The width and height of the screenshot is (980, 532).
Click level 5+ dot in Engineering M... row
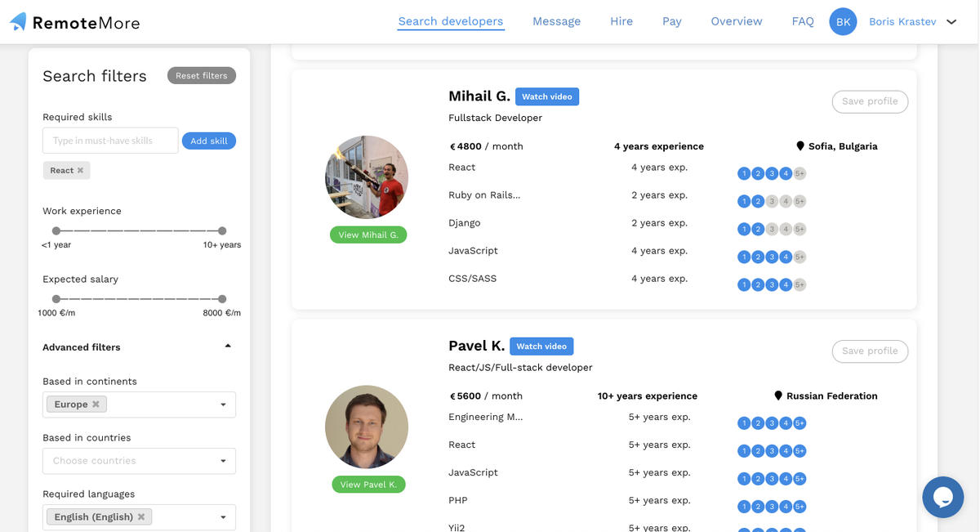click(800, 423)
